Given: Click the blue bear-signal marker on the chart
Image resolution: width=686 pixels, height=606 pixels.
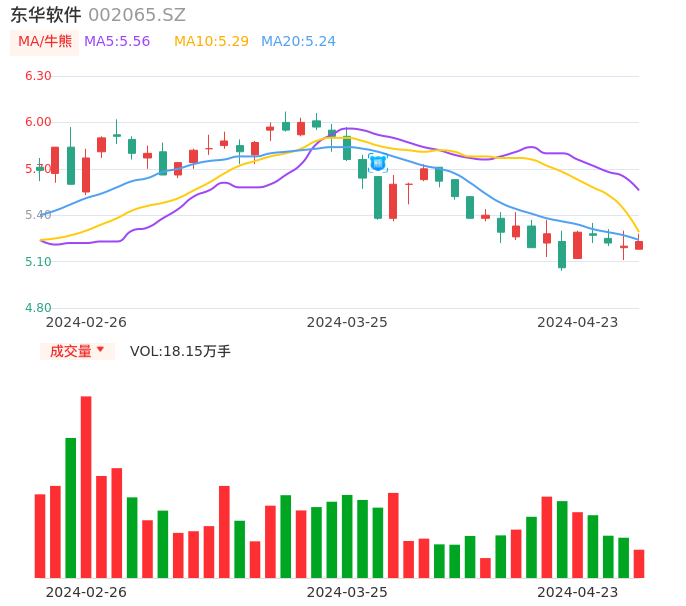Looking at the screenshot, I should 377,162.
